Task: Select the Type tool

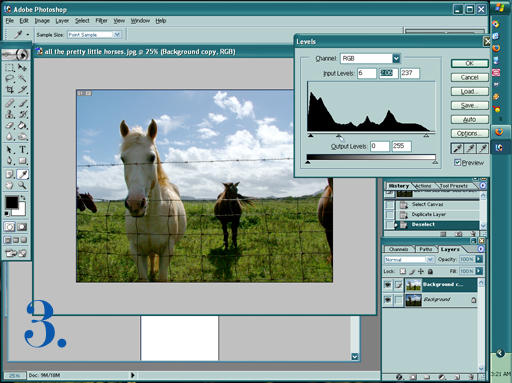Action: point(22,149)
